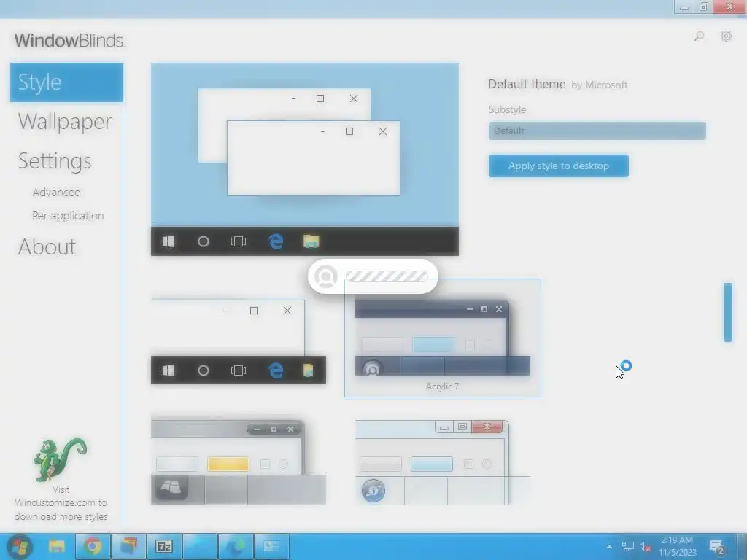747x560 pixels.
Task: Visit Wincustomize.com to download more styles
Action: click(61, 503)
